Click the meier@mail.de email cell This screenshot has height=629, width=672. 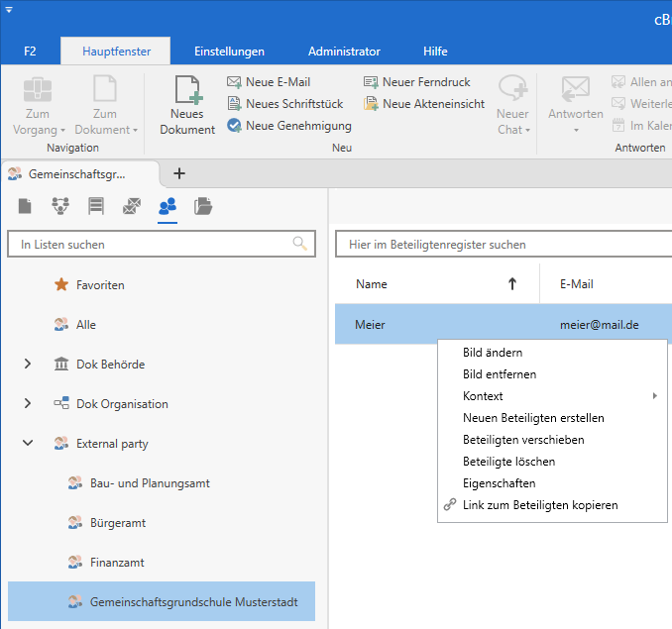click(x=599, y=325)
